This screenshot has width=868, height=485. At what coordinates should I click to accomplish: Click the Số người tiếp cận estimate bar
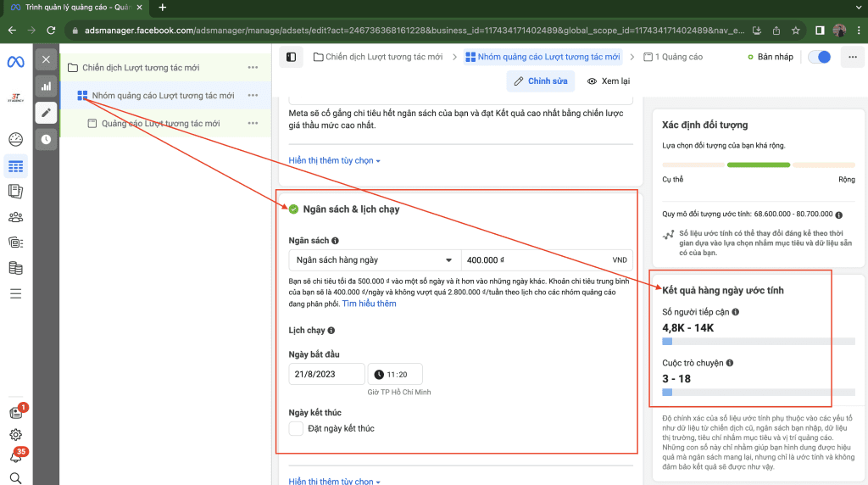759,342
